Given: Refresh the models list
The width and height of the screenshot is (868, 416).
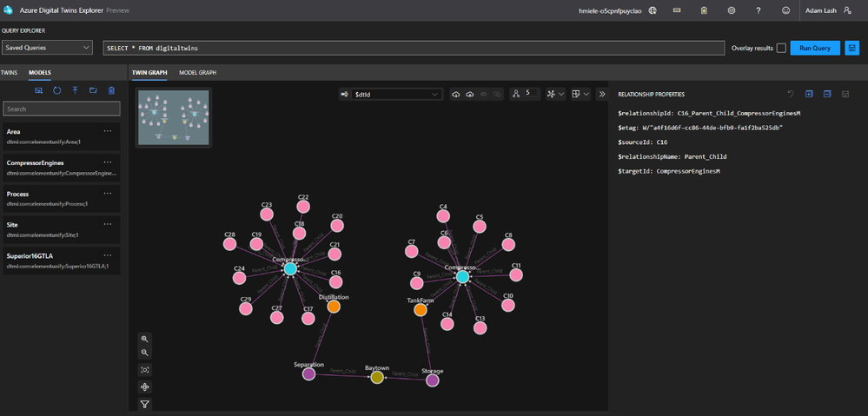Looking at the screenshot, I should pos(56,90).
